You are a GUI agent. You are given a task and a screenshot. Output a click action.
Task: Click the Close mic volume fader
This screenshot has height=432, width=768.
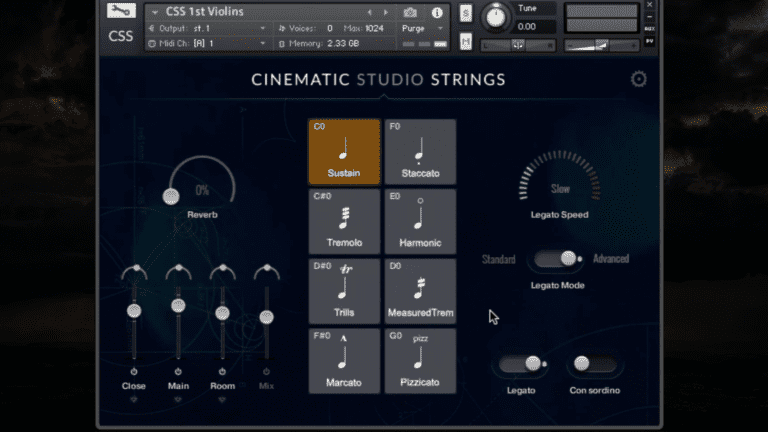(134, 311)
